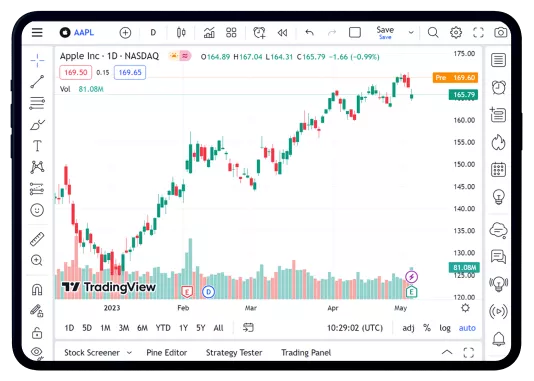
Task: Select the Fibonacci retracement tool
Action: (x=37, y=103)
